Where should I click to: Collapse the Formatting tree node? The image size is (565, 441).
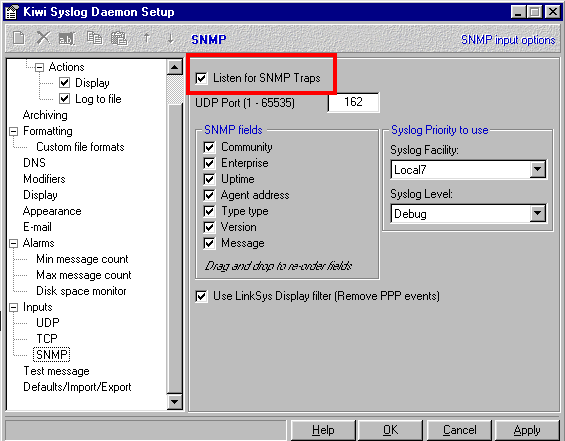(x=13, y=131)
